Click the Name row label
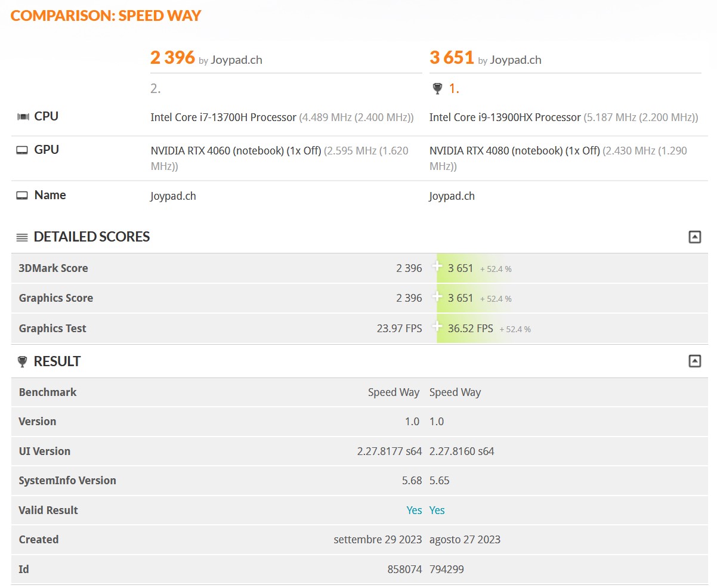 [x=50, y=195]
